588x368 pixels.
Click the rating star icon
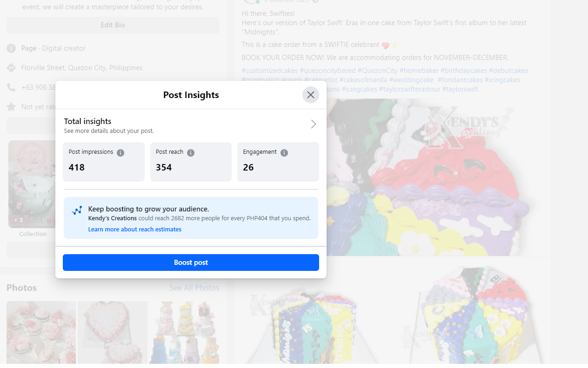coord(11,107)
